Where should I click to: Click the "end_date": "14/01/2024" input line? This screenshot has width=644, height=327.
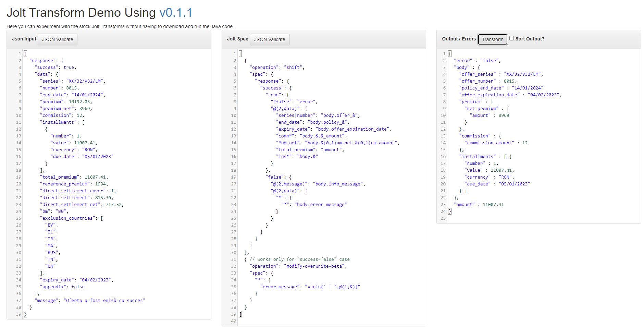73,95
